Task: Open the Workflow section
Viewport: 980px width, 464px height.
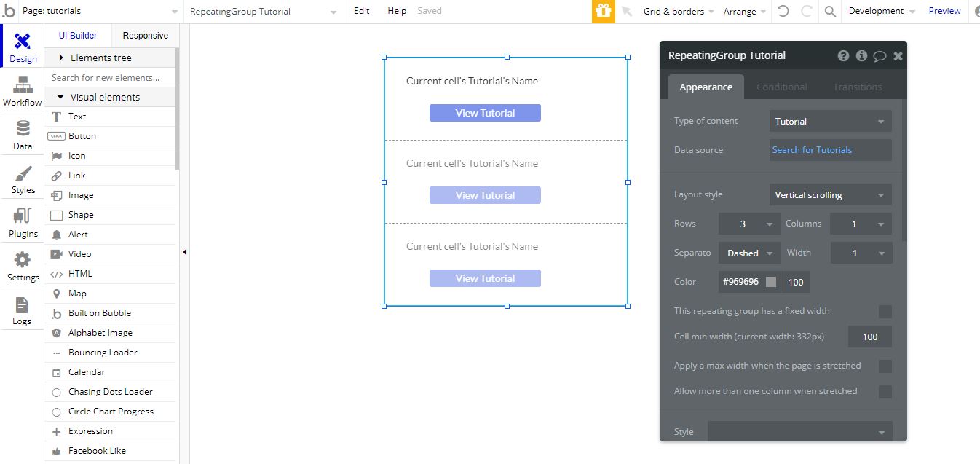Action: point(23,92)
